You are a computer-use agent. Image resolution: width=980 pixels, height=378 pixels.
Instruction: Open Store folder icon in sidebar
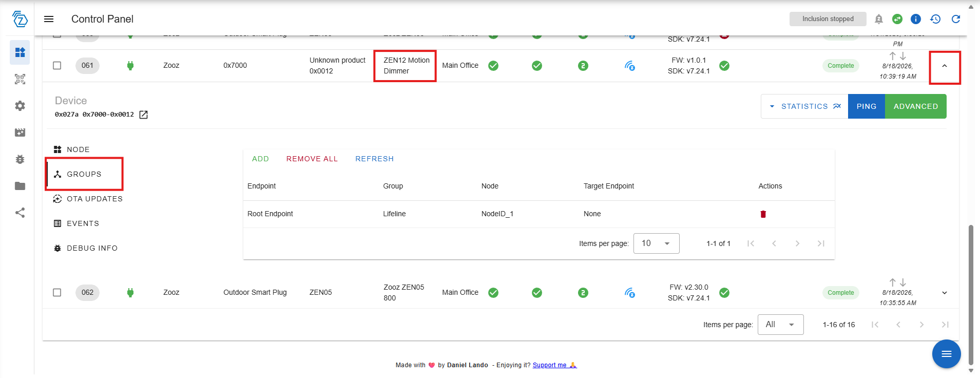tap(20, 186)
